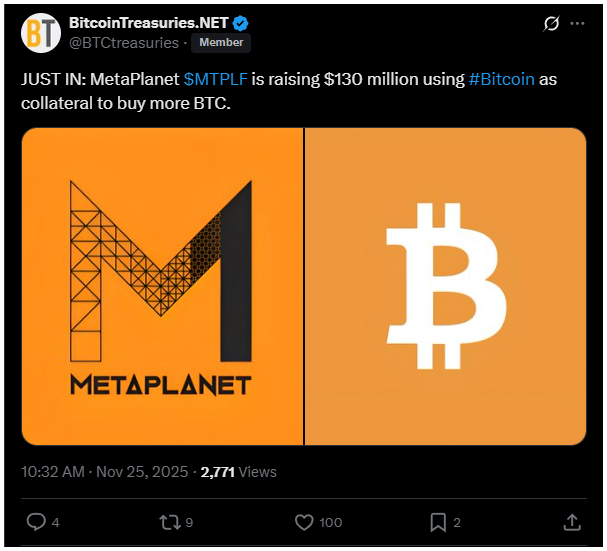This screenshot has width=607, height=551.
Task: Click the Member badge label
Action: [220, 43]
